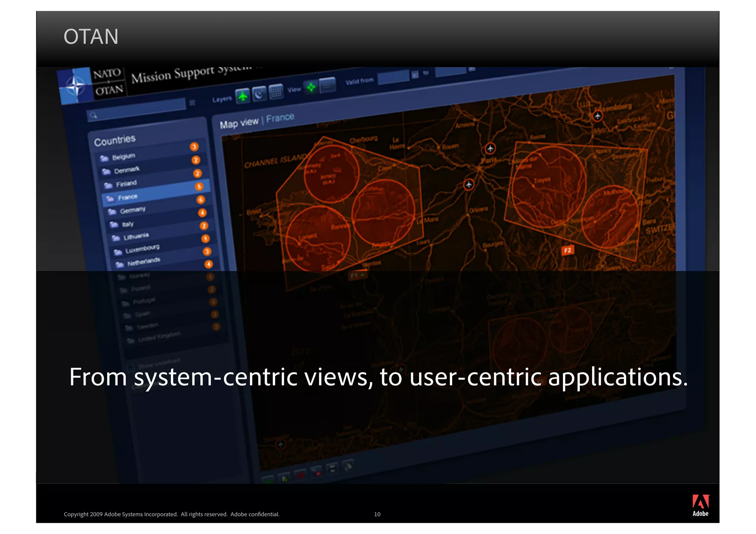
Task: Open the Valid from calendar picker
Action: click(415, 75)
